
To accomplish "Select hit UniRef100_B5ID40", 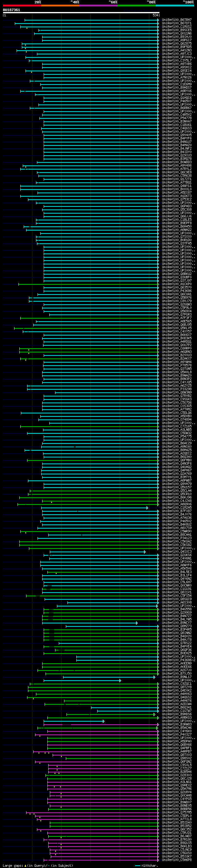I will point(177,822).
